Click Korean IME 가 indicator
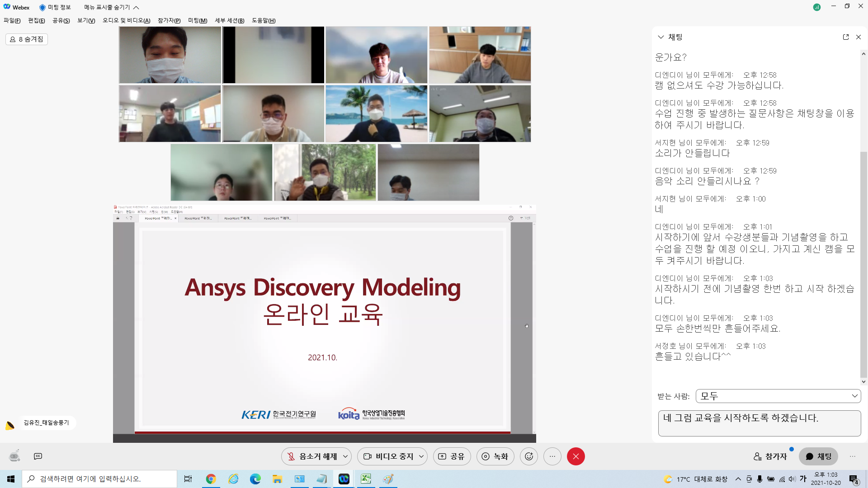The image size is (868, 488). click(803, 479)
